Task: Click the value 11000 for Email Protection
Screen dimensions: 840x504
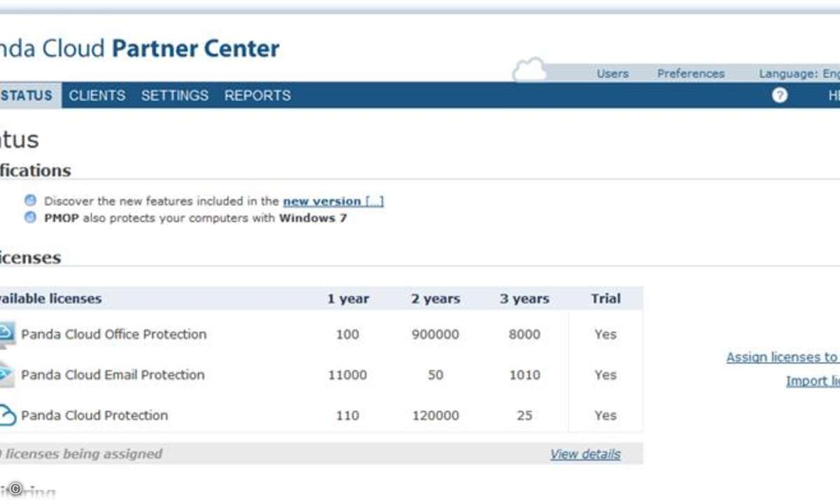Action: pyautogui.click(x=347, y=375)
